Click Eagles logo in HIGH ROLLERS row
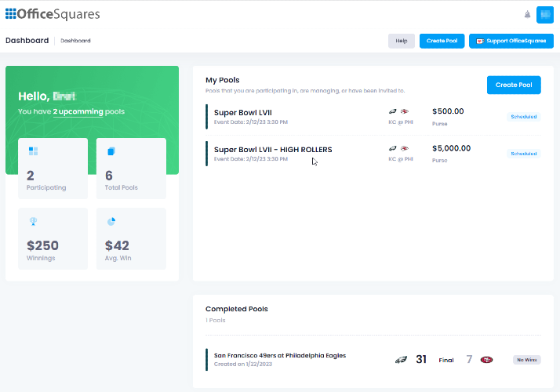560x392 pixels. coord(392,148)
